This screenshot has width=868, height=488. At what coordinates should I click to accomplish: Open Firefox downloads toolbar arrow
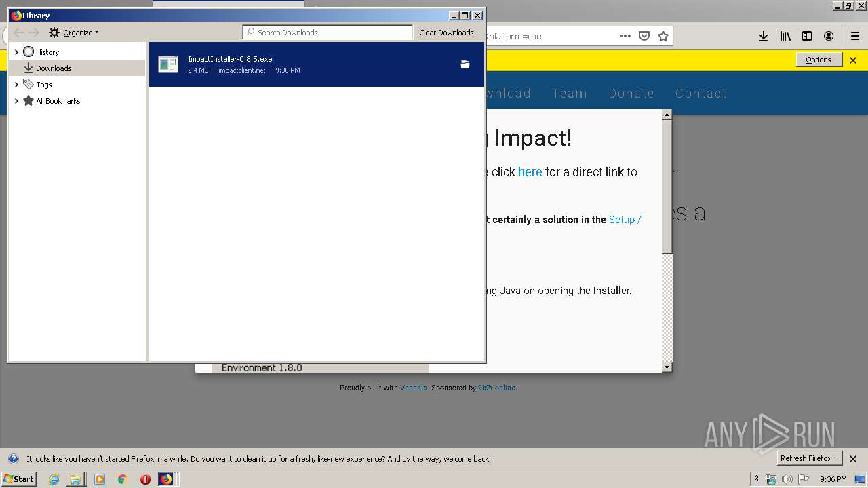(764, 36)
